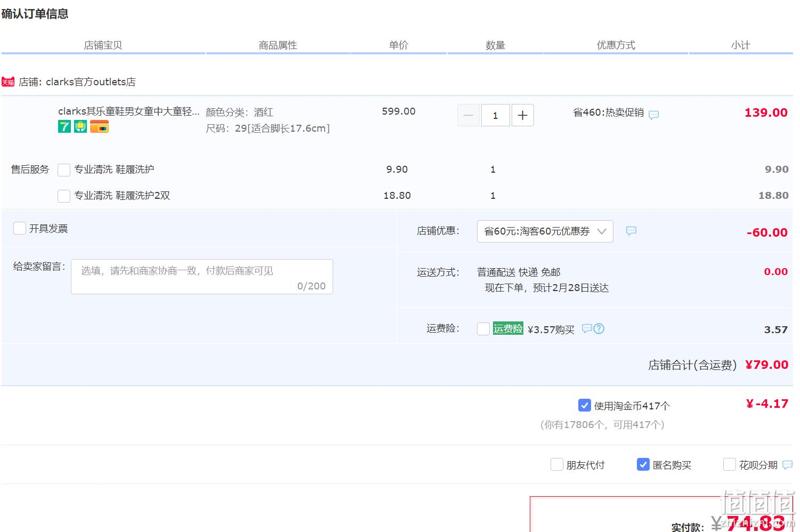
Task: Open the 省60元:淘客60元优惠券 dropdown
Action: [545, 231]
